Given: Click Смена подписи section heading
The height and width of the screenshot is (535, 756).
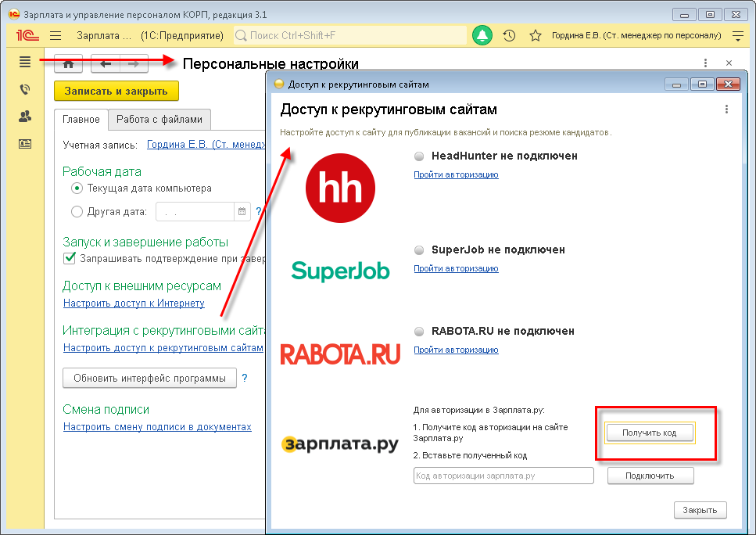Looking at the screenshot, I should click(106, 410).
